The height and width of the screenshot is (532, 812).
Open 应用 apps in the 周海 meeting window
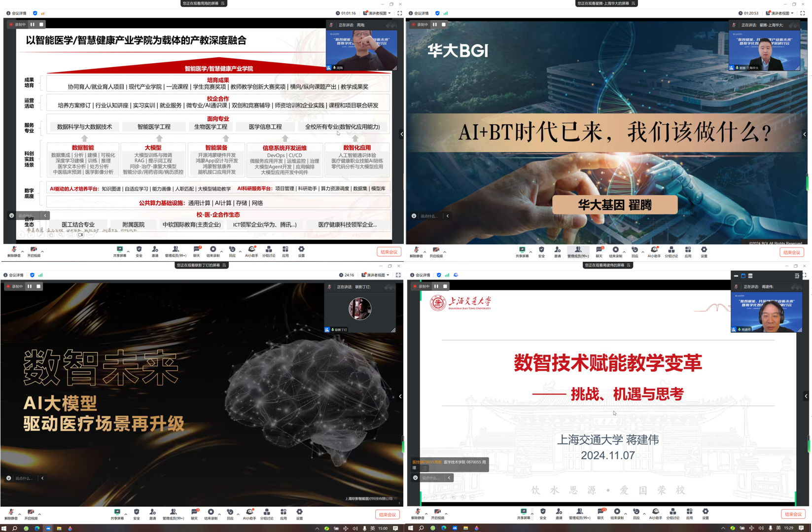click(x=285, y=251)
